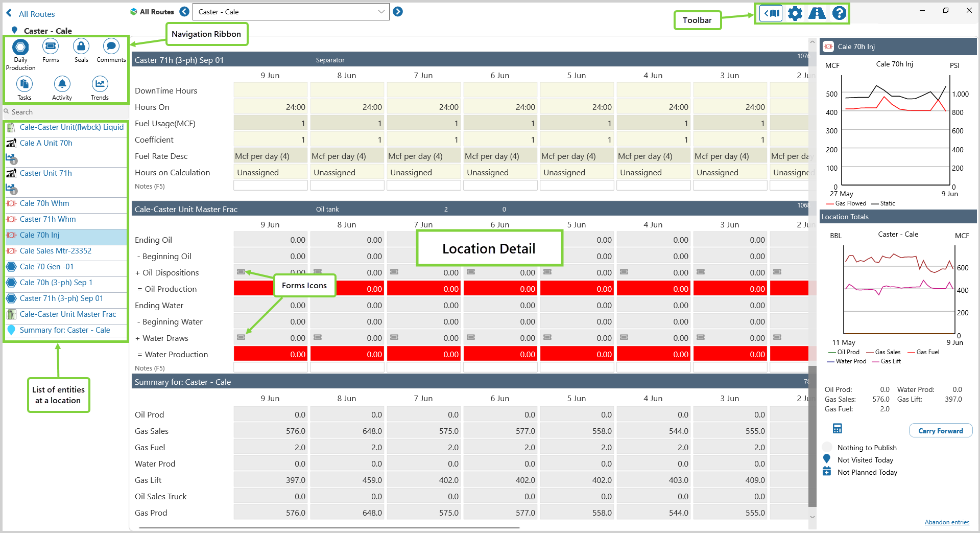980x533 pixels.
Task: Open the Seals section
Action: click(81, 47)
